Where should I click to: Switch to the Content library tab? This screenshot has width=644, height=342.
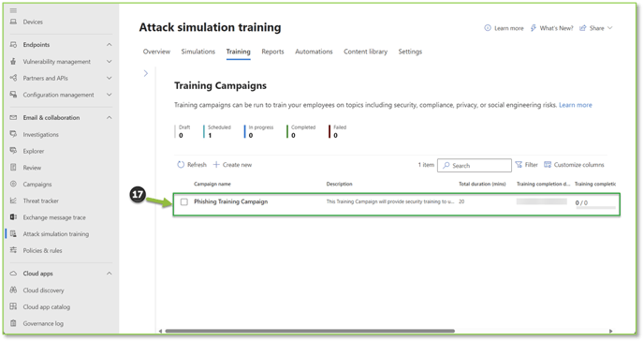(x=366, y=52)
